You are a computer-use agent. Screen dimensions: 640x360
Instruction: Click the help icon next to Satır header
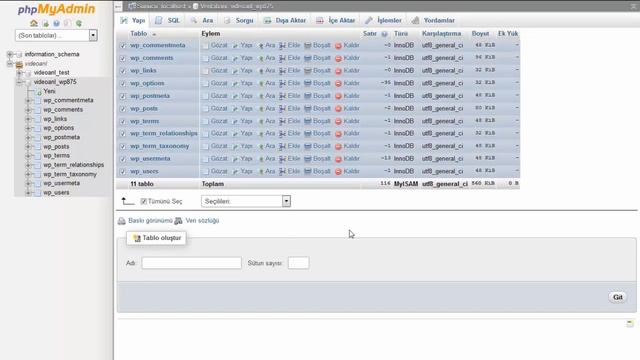point(384,34)
